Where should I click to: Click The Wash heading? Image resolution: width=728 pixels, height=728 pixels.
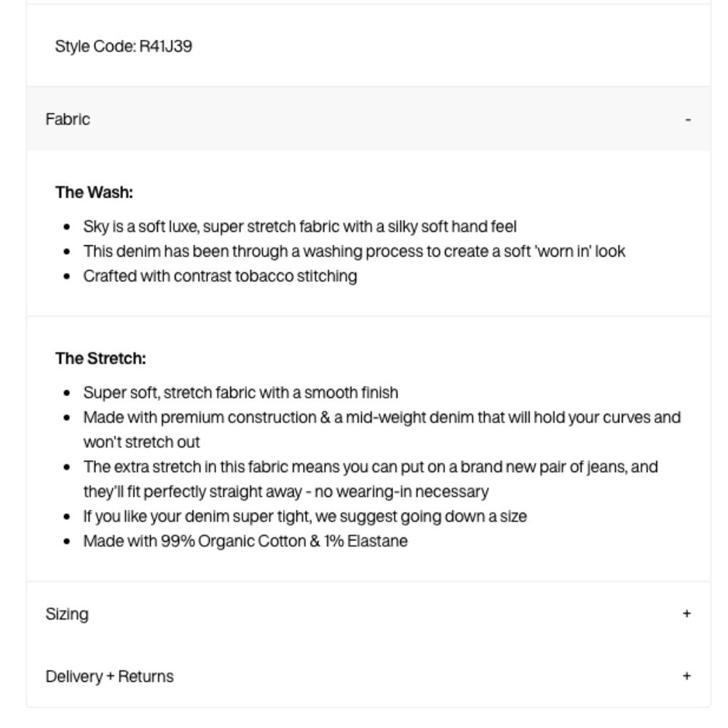94,191
